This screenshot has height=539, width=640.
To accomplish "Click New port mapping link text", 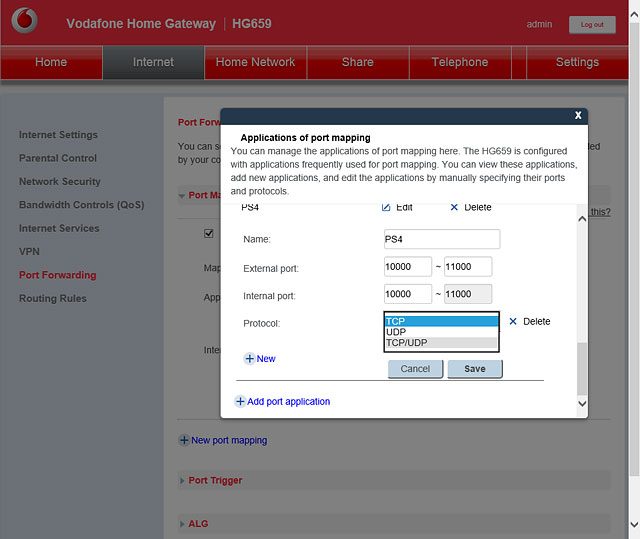I will [x=229, y=440].
